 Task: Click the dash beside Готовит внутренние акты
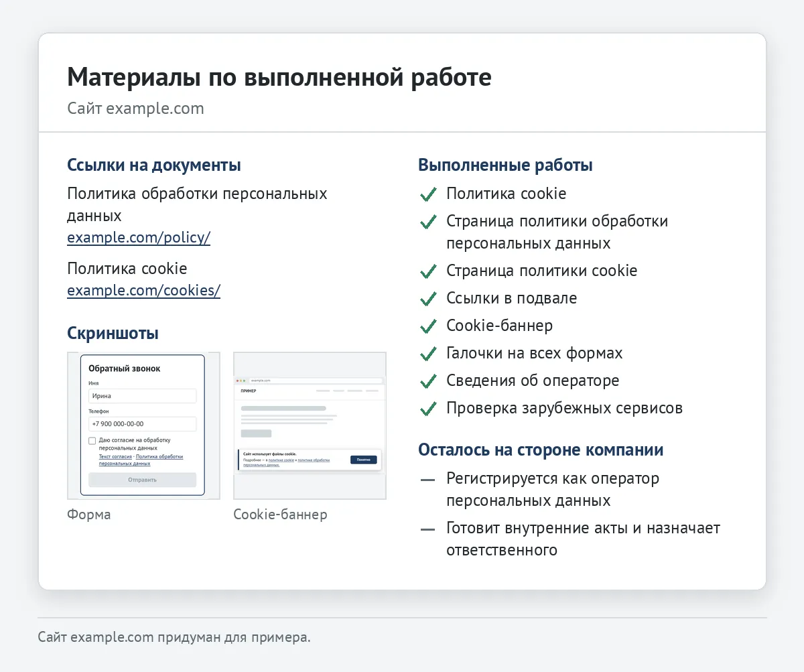(427, 530)
